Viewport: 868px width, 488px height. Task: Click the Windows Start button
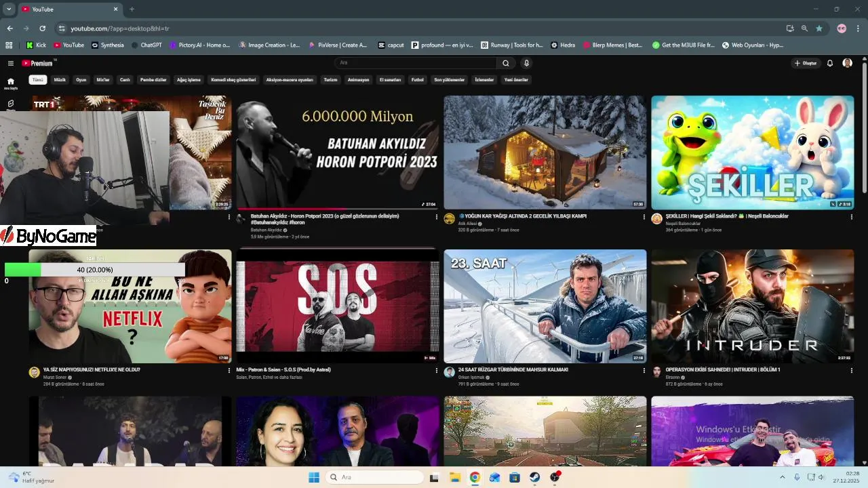[314, 477]
